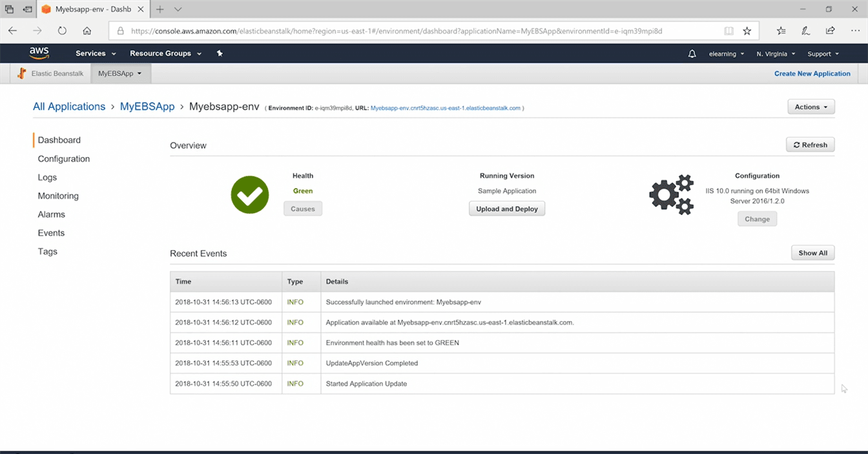Go to browser home page icon
Viewport: 868px width, 454px height.
coord(87,30)
